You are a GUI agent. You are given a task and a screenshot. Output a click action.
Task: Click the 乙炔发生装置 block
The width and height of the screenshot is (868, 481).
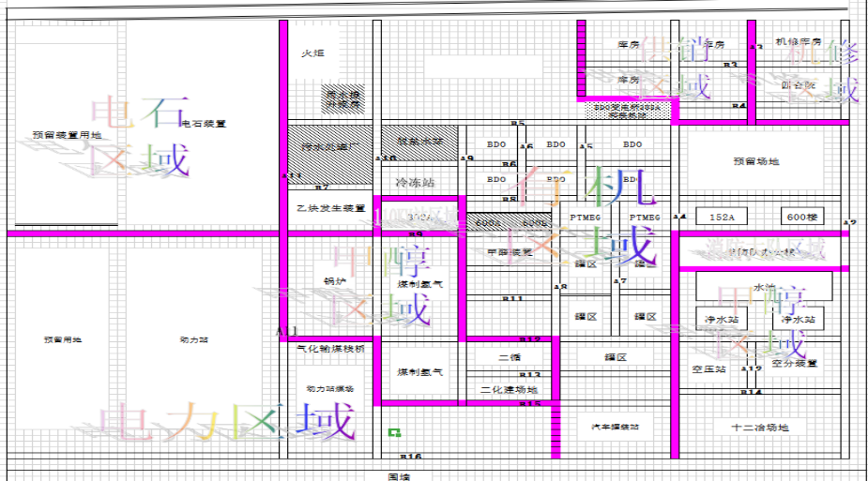coord(330,208)
